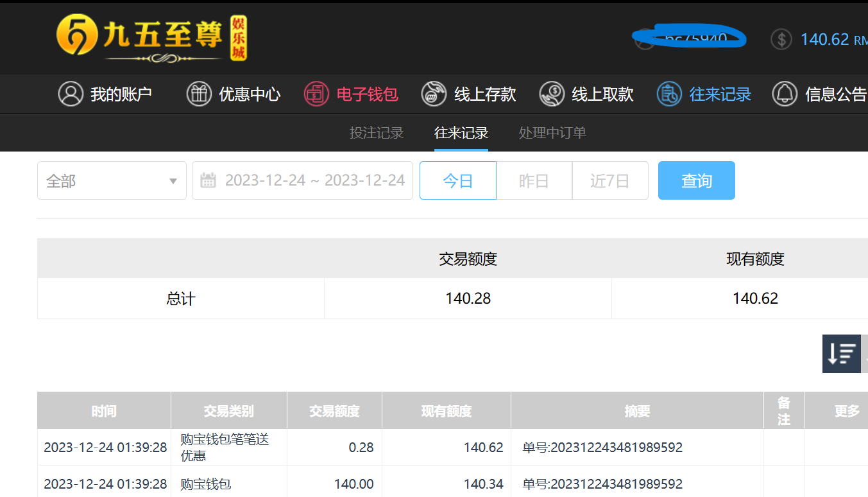
Task: Click the 往来记录 clipboard icon
Action: pos(669,94)
